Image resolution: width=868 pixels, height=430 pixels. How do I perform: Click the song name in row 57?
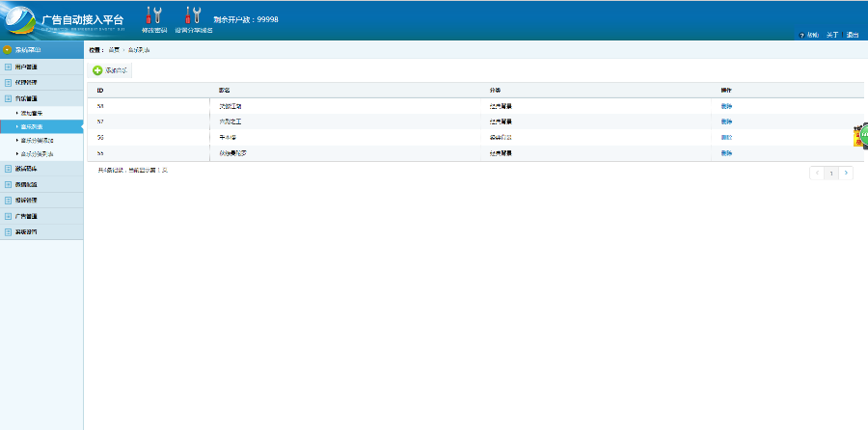pos(231,121)
